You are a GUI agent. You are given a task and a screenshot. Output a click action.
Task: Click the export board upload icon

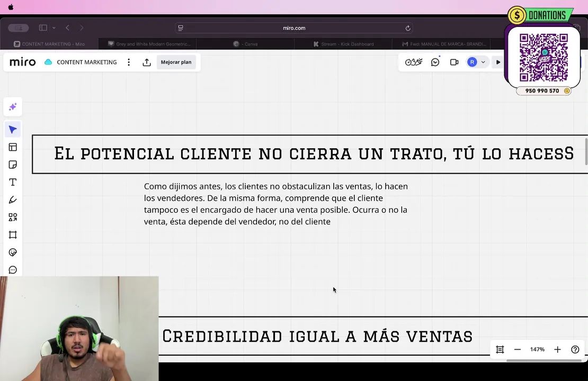click(147, 62)
